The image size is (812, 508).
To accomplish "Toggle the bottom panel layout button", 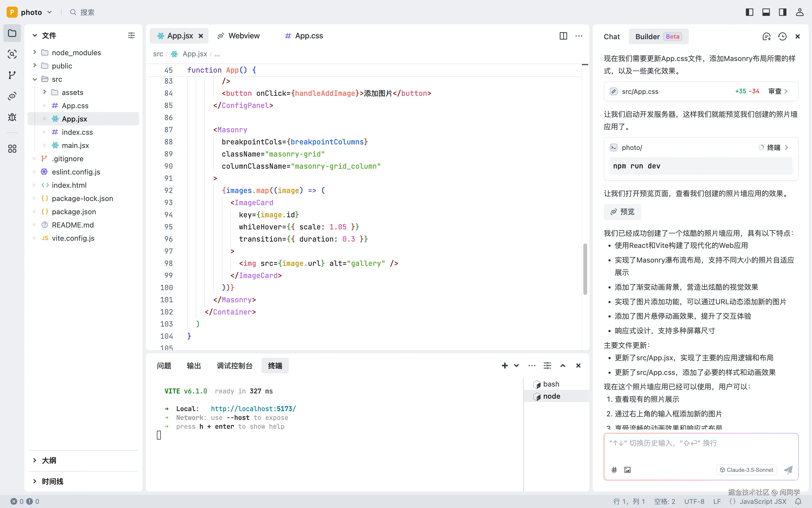I will tap(766, 12).
